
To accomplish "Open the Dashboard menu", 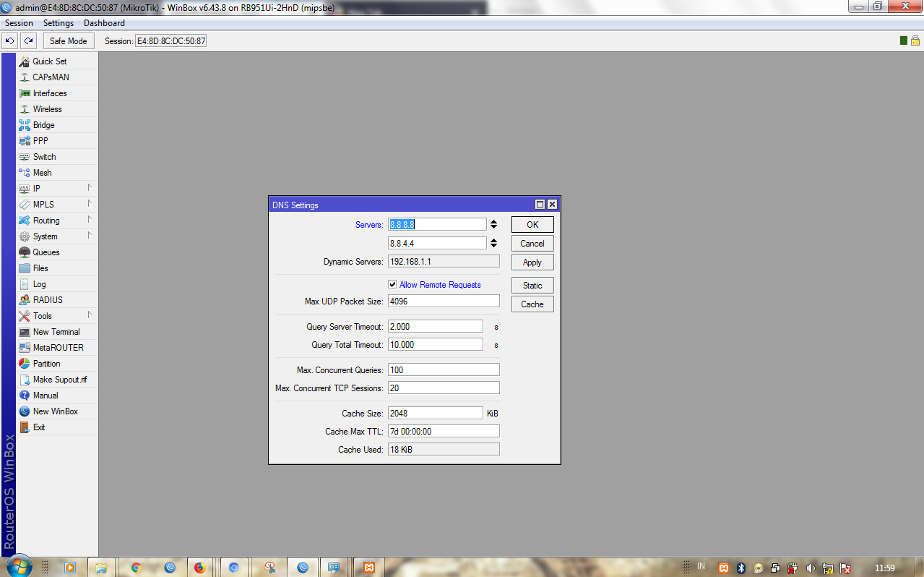I will pyautogui.click(x=104, y=23).
